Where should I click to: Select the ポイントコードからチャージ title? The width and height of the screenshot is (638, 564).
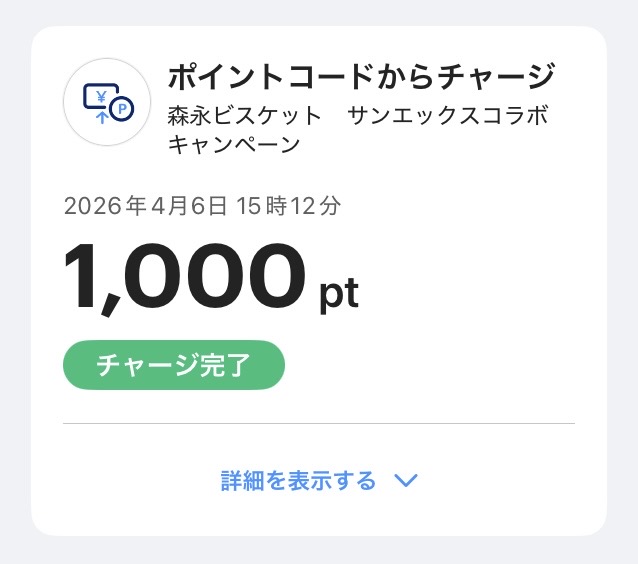(x=361, y=76)
